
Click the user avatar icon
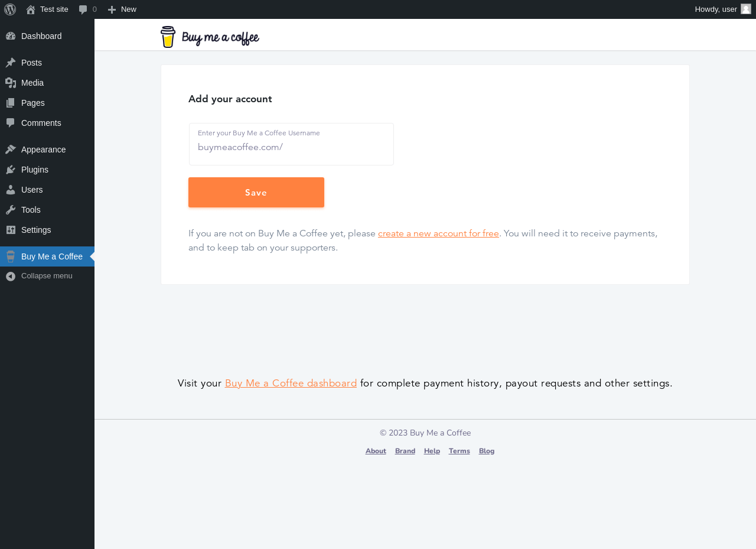pos(746,9)
